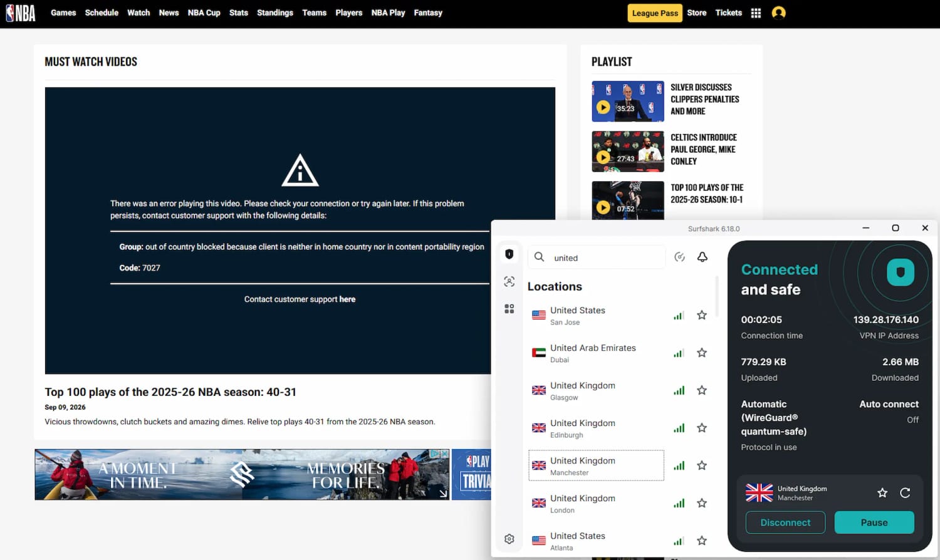Select United Kingdom Manchester in locations list

click(x=596, y=465)
